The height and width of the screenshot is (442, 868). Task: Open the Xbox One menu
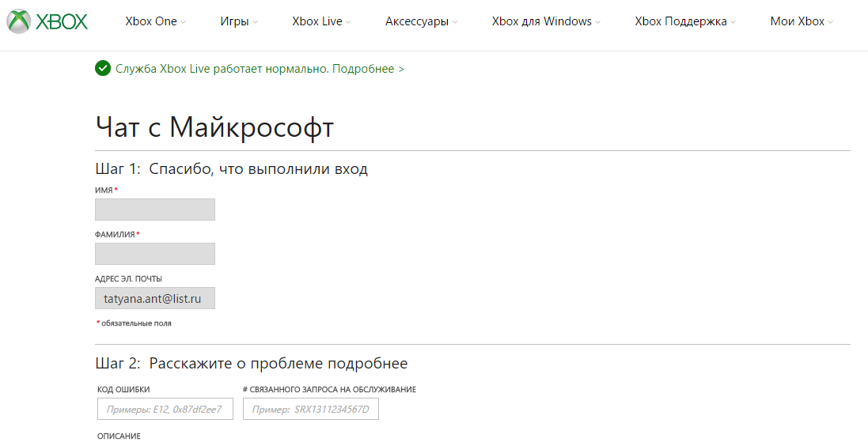tap(151, 21)
